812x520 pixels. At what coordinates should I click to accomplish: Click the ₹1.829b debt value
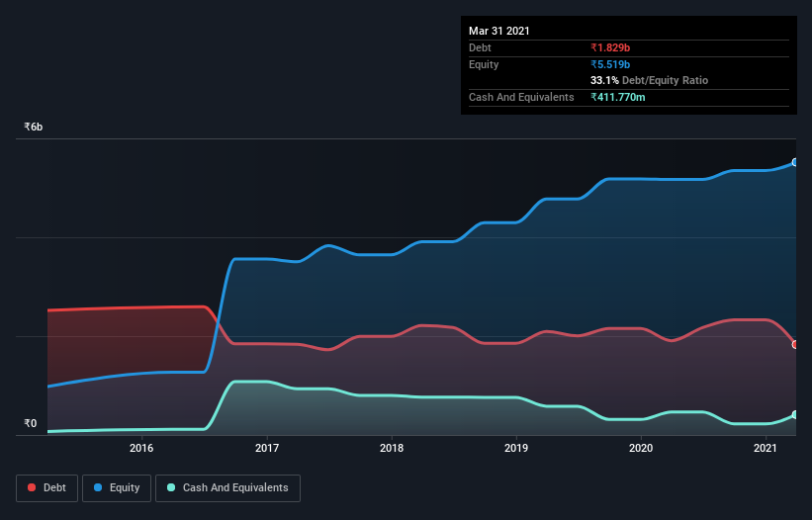click(610, 47)
